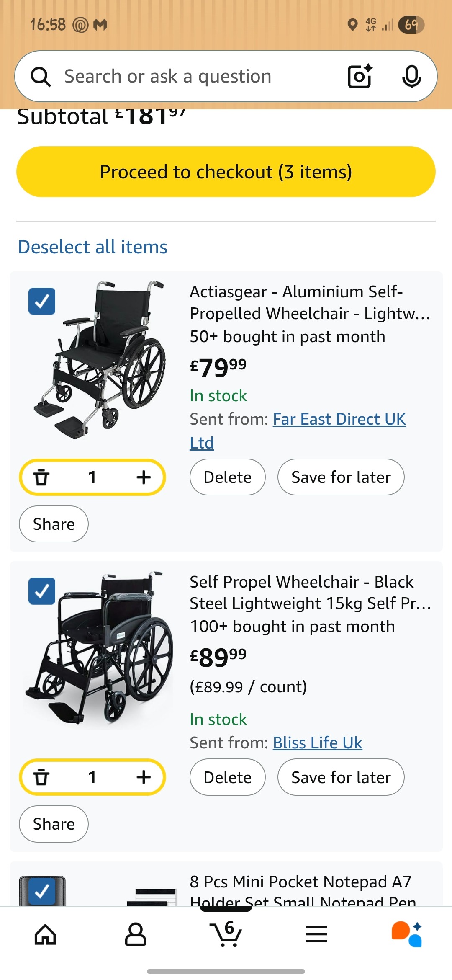The height and width of the screenshot is (980, 452).
Task: Click Deselect all items link
Action: pyautogui.click(x=93, y=247)
